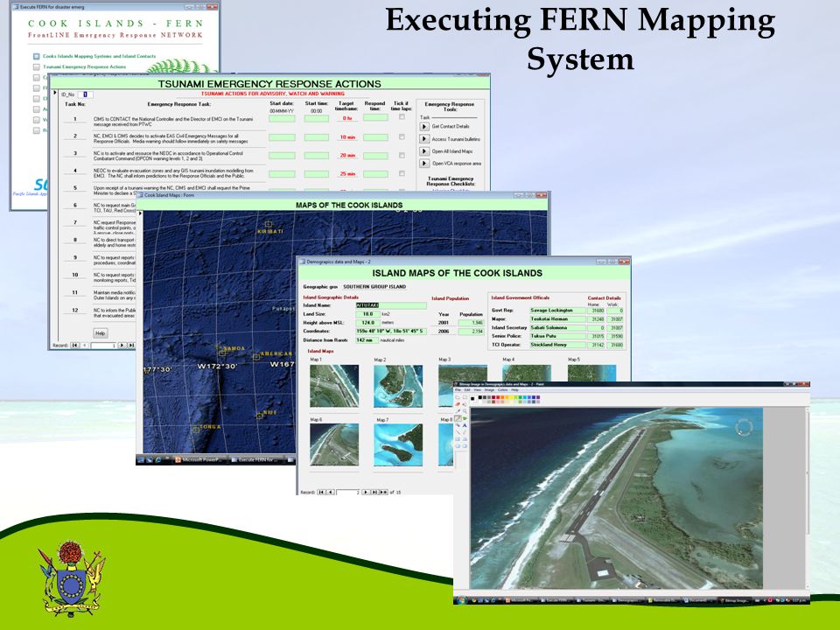
Task: Select the Fill With Color bucket tool
Action: point(465,404)
